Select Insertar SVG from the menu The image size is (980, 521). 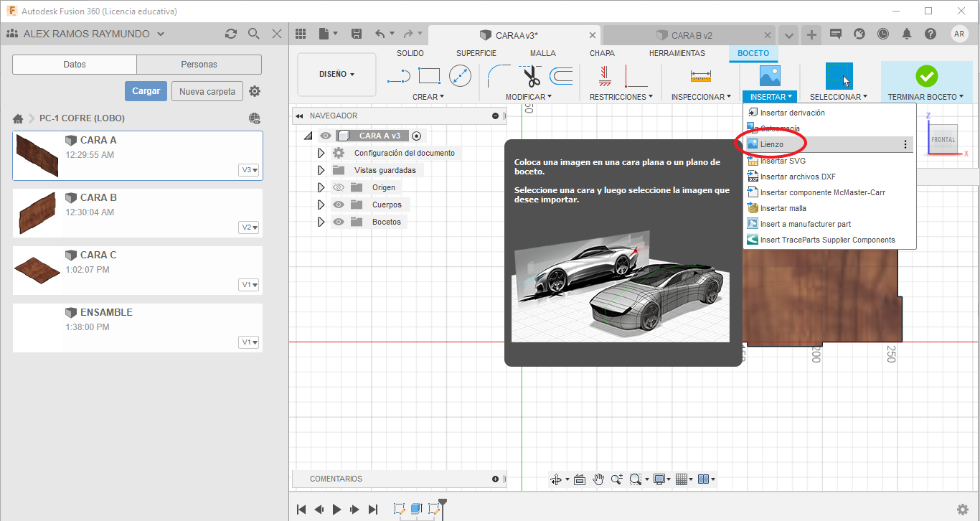[783, 161]
